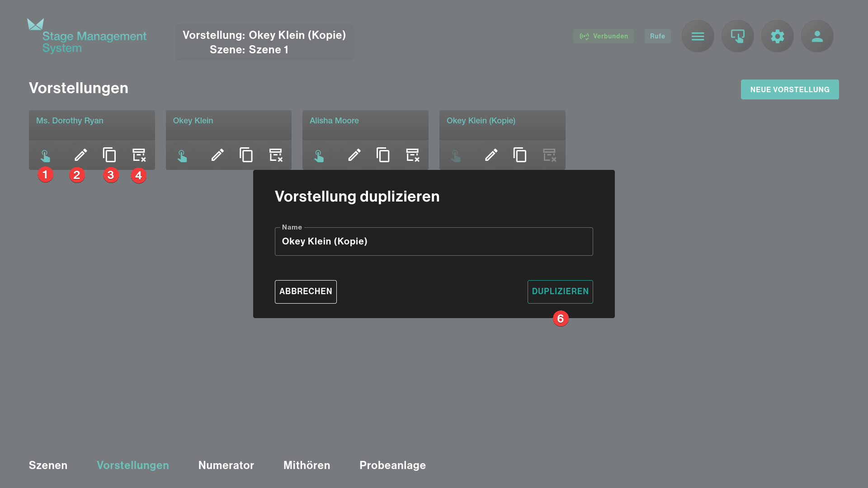Switch to the Vorstellungen tab
The image size is (868, 488).
(133, 465)
